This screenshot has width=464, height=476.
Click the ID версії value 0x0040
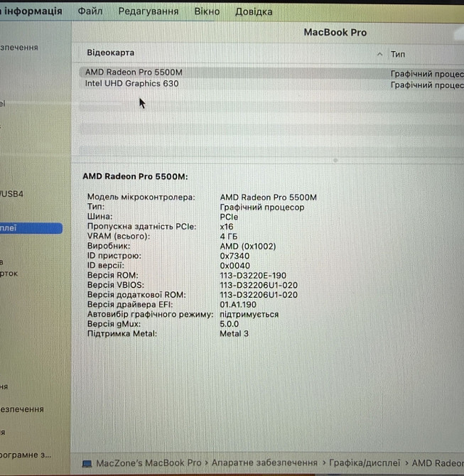pos(234,266)
